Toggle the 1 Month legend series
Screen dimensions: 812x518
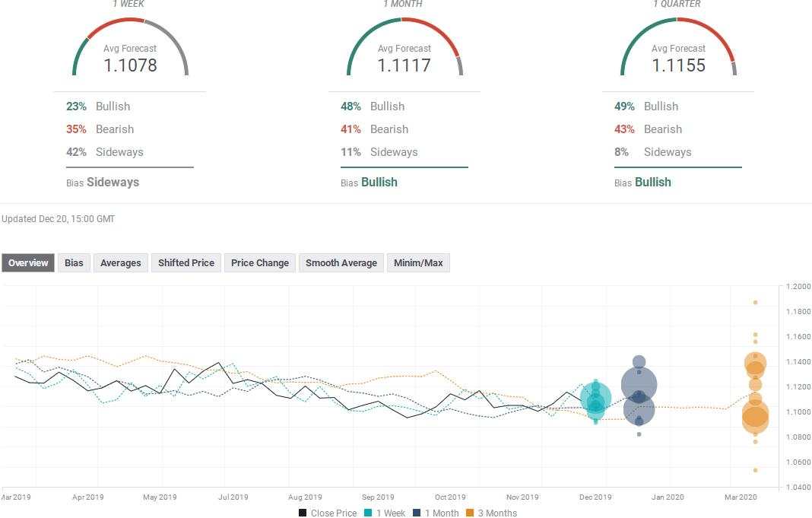[x=436, y=513]
